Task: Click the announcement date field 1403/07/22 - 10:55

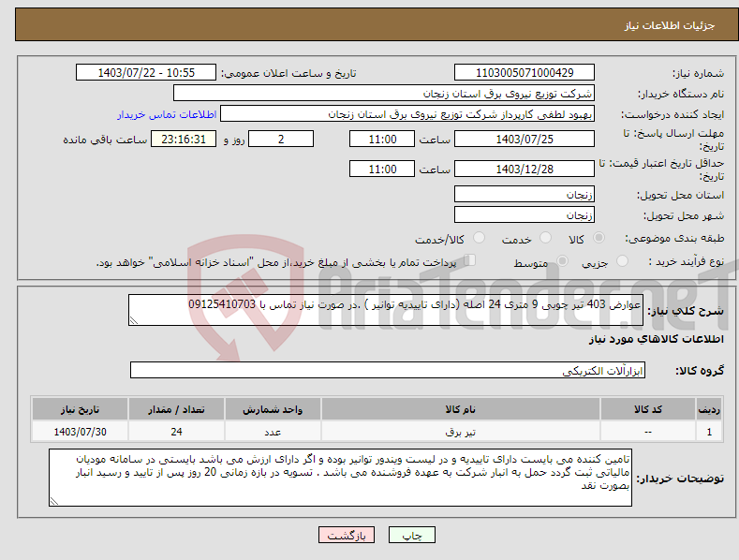Action: point(145,73)
